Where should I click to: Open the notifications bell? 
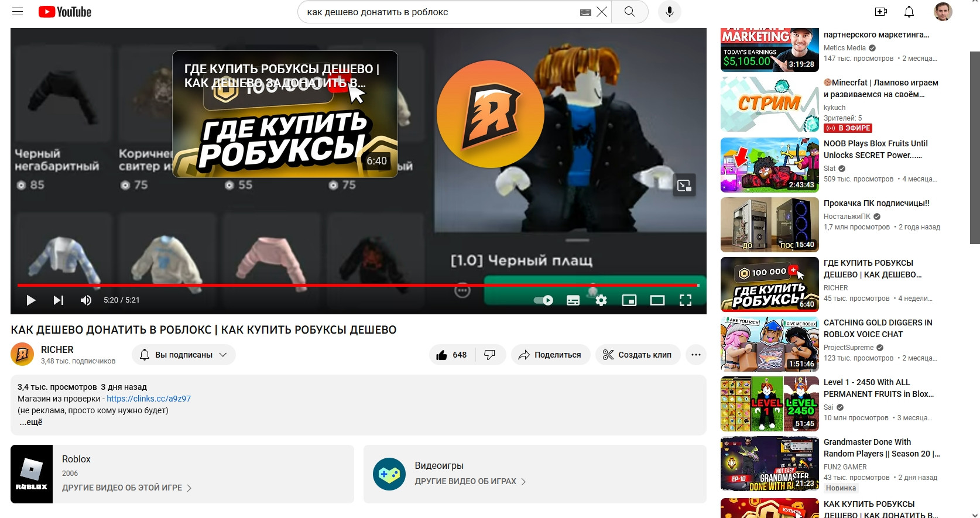coord(909,12)
